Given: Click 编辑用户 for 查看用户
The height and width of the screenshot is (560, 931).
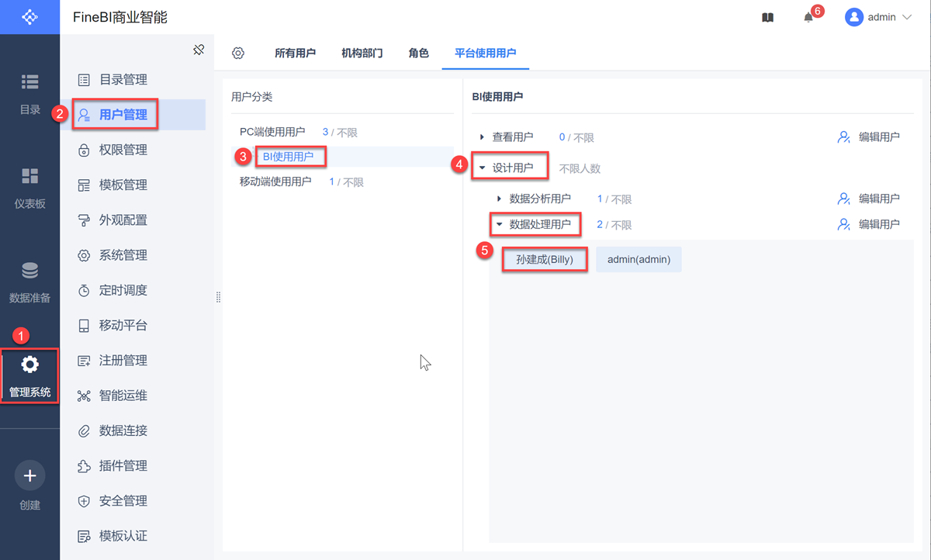Looking at the screenshot, I should [x=879, y=137].
